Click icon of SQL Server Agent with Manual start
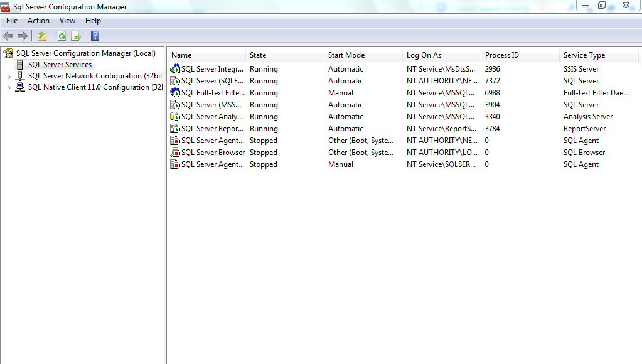 (175, 164)
